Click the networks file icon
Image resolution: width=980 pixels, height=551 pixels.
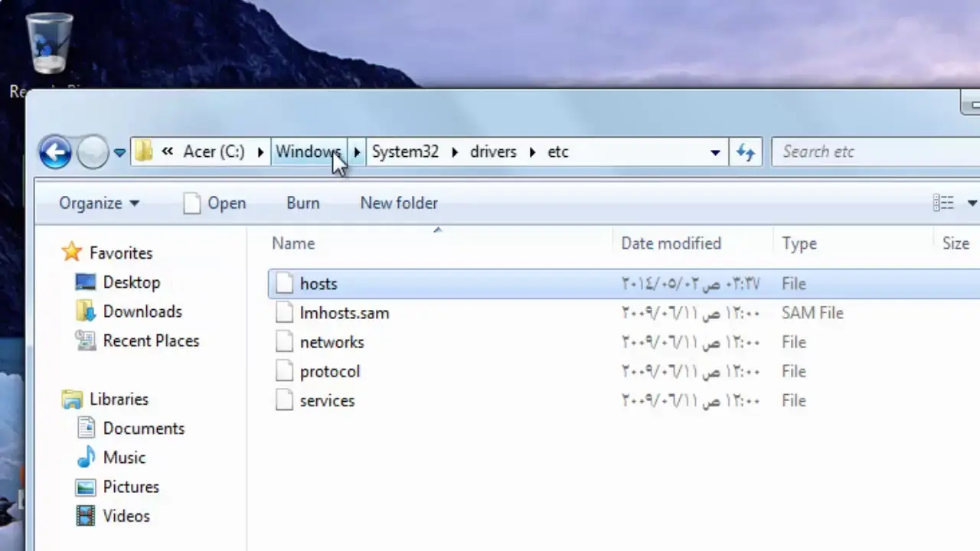click(284, 342)
